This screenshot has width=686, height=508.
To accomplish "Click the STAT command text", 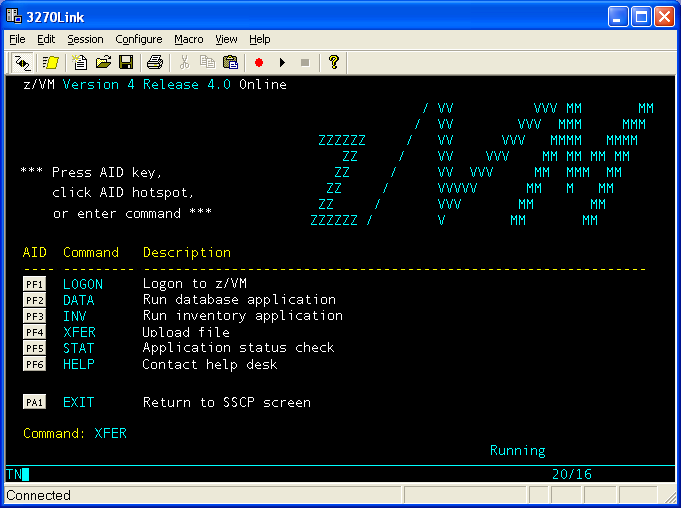I will point(79,348).
